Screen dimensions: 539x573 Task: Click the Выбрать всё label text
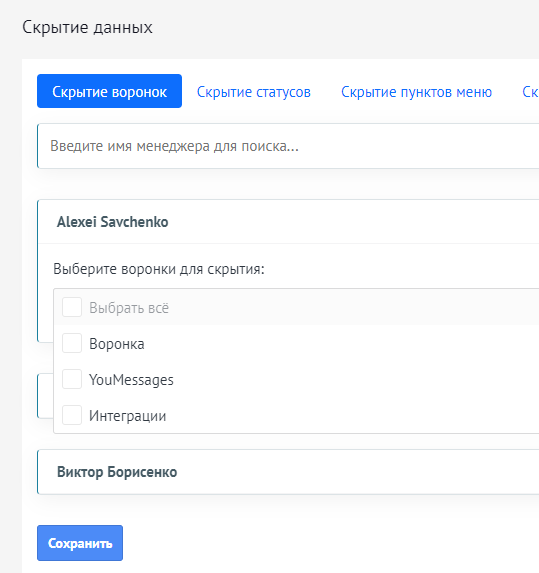point(129,308)
